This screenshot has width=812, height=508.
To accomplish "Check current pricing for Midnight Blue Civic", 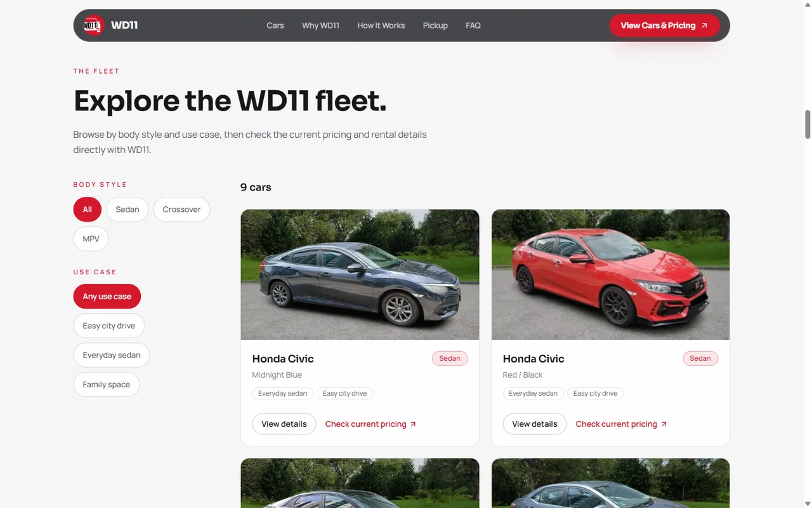I will pyautogui.click(x=371, y=424).
